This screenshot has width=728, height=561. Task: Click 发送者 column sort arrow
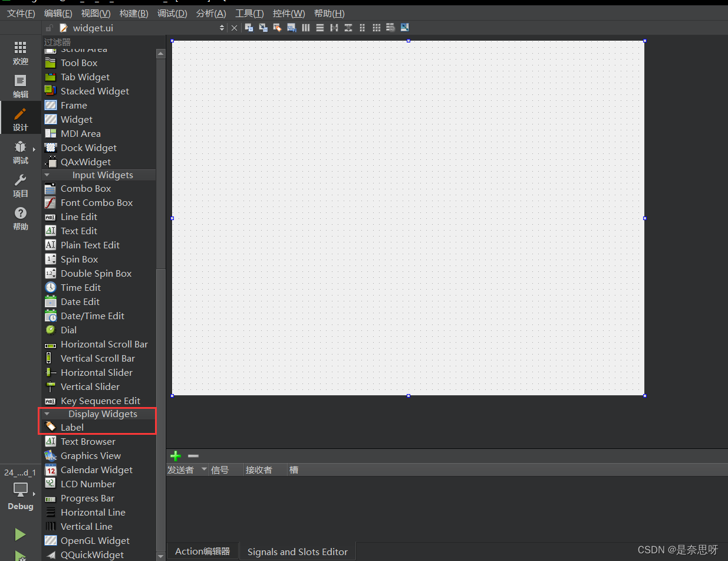tap(205, 470)
